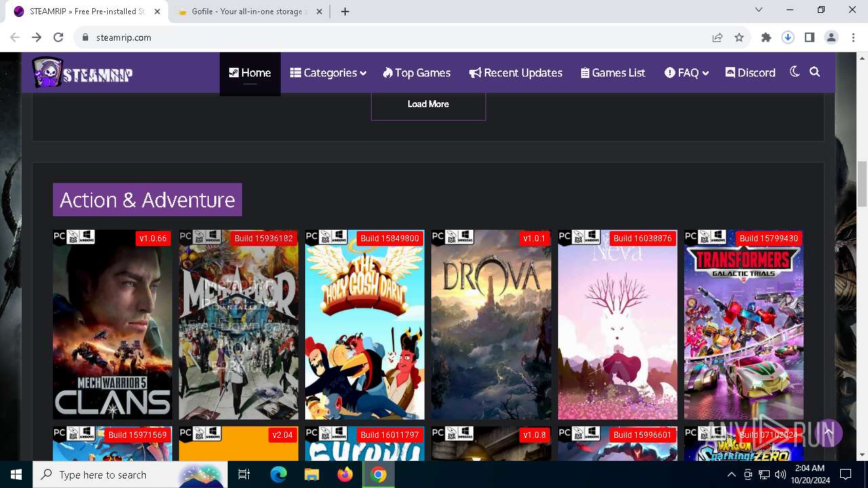Screen dimensions: 868x488
Task: Bookmark this page star icon
Action: pyautogui.click(x=739, y=37)
